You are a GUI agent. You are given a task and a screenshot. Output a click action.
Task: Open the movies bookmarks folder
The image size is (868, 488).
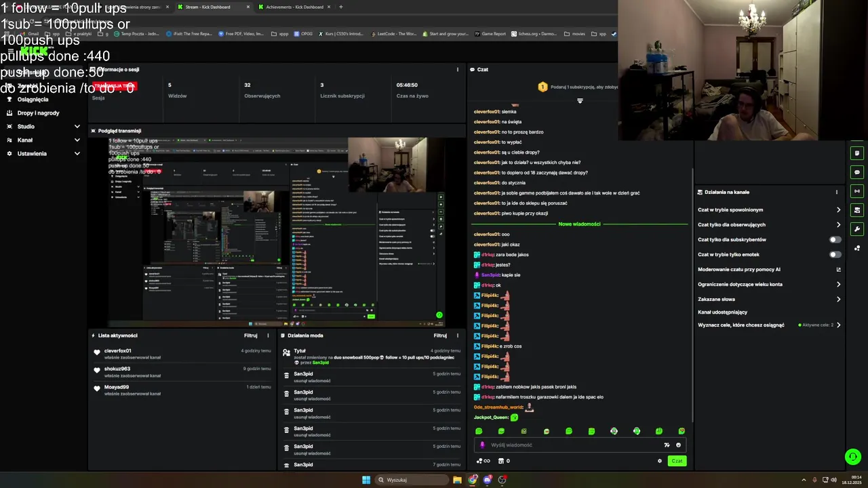coord(574,33)
